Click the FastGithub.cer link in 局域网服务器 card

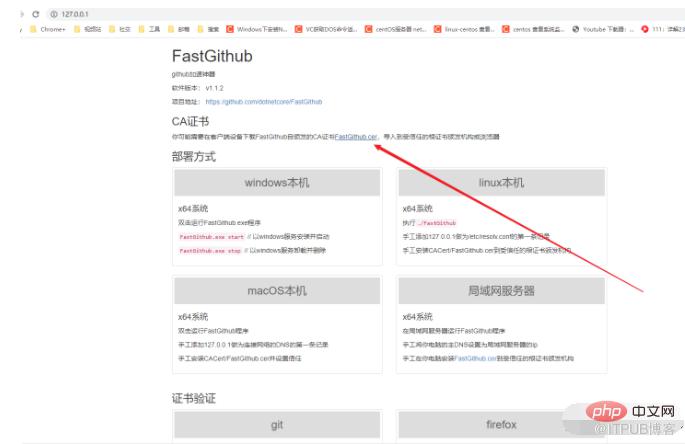[476, 358]
